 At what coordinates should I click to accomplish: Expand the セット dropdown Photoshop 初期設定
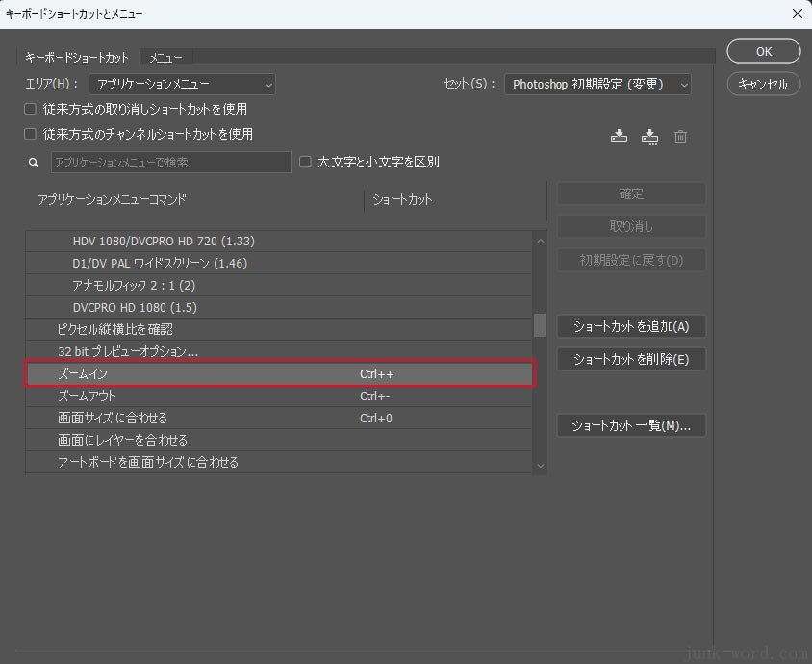coord(597,85)
